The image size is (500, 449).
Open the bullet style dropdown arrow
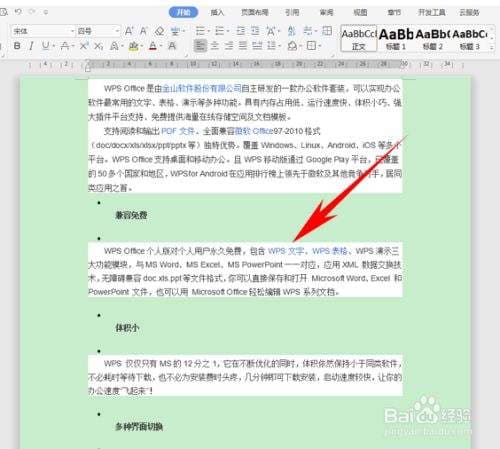(x=208, y=32)
